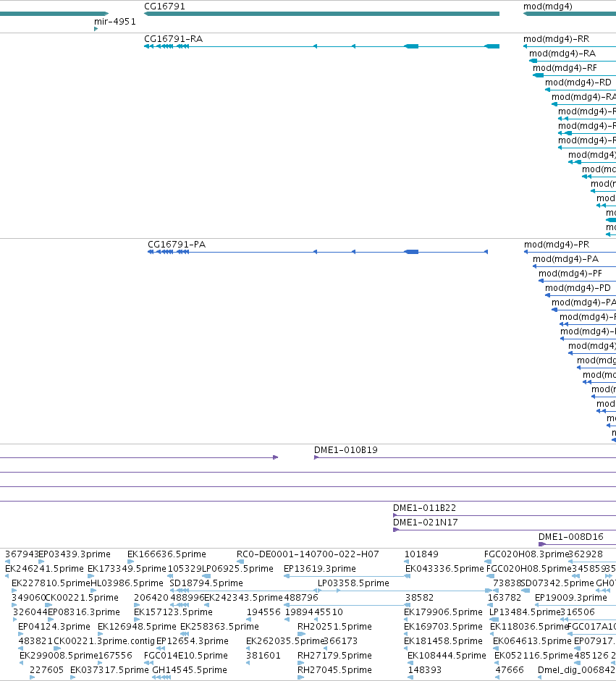Open EST EK157123.5prime
616x681 pixels.
click(x=173, y=612)
